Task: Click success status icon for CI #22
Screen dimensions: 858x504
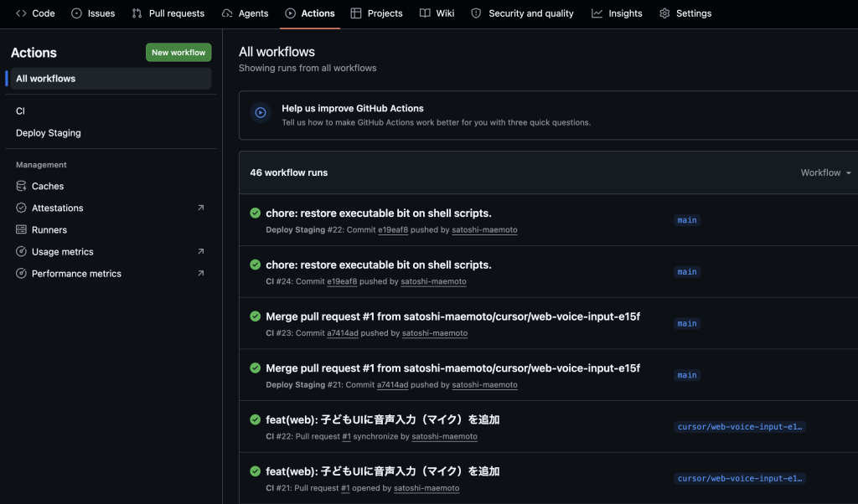Action: point(255,419)
